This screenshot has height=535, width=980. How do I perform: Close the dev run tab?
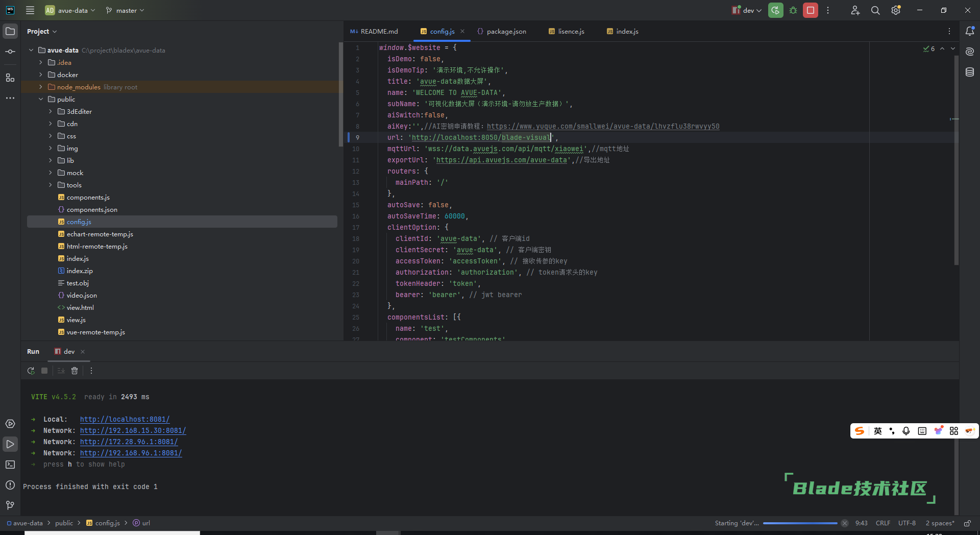point(83,352)
